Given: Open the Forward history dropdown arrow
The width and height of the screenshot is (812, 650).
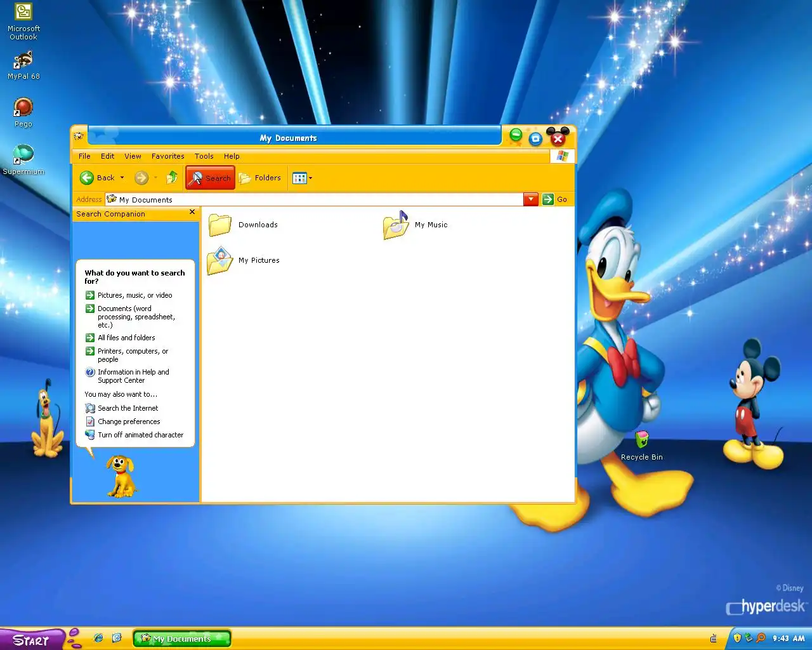Looking at the screenshot, I should (155, 178).
